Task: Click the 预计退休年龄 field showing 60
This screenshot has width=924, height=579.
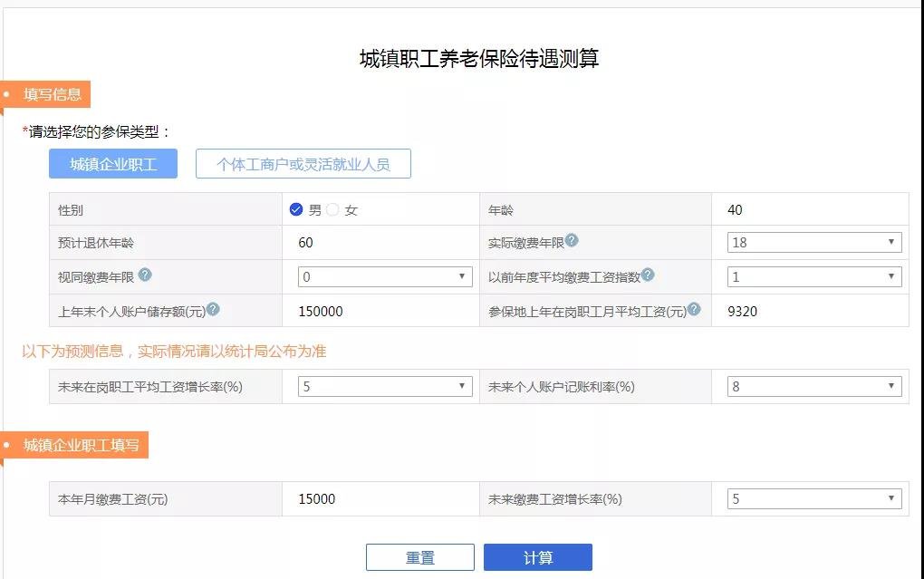Action: [380, 242]
